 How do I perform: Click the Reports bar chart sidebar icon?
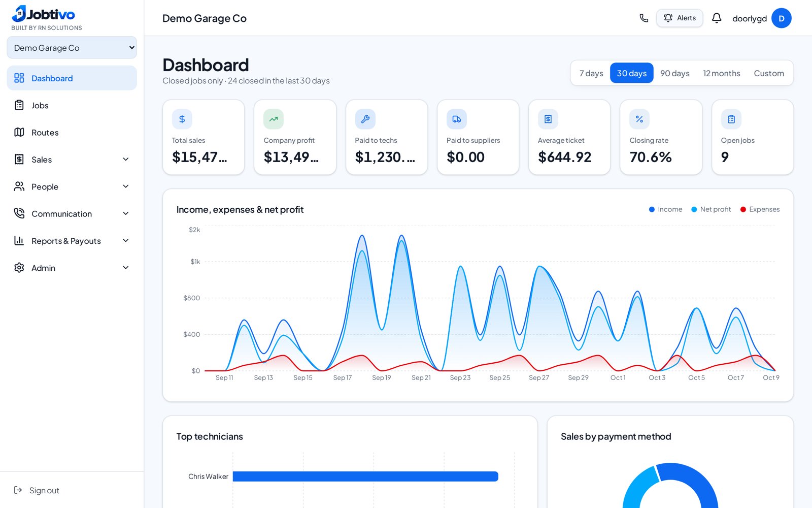pyautogui.click(x=19, y=241)
